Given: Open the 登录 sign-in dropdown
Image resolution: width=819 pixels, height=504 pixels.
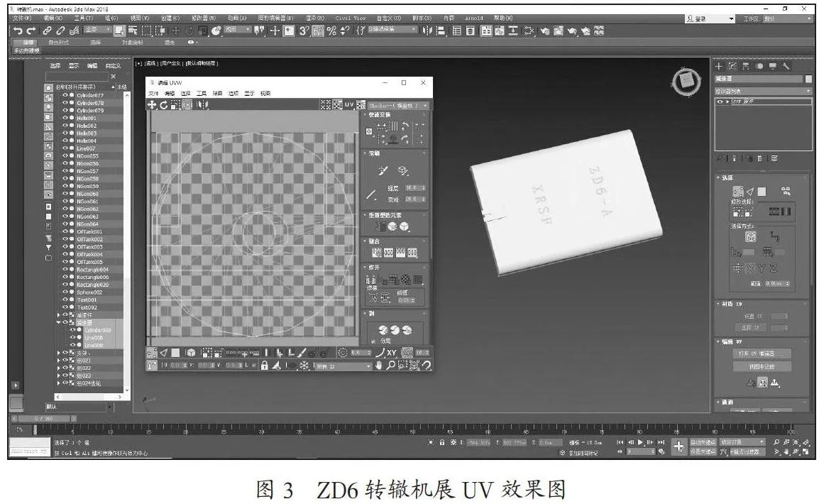Looking at the screenshot, I should (710, 18).
